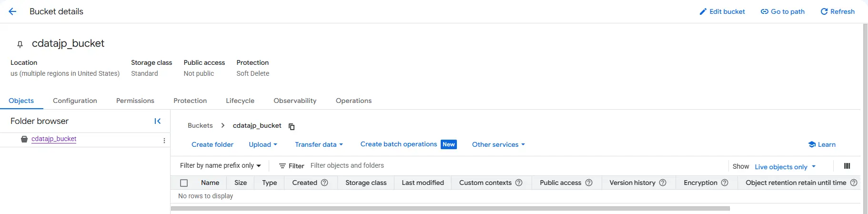Click the cdatajp_bucket breadcrumb text
Viewport: 868px width, 214px height.
point(257,125)
